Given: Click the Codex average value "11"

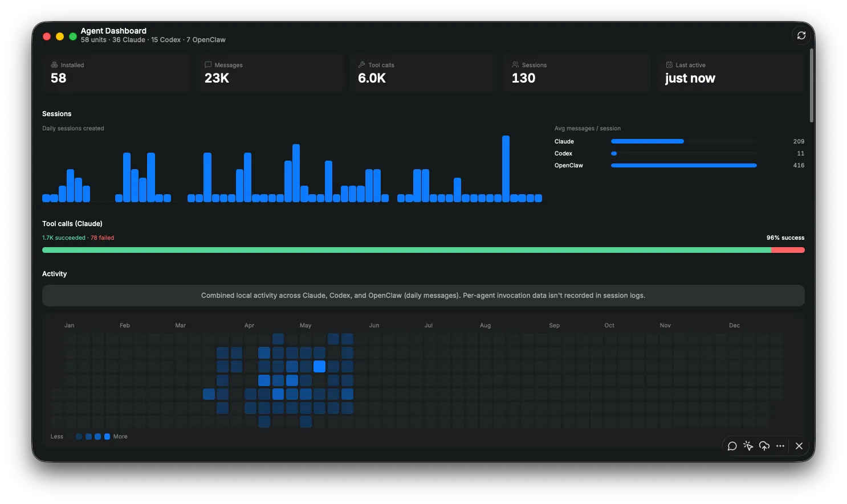Looking at the screenshot, I should (x=801, y=153).
